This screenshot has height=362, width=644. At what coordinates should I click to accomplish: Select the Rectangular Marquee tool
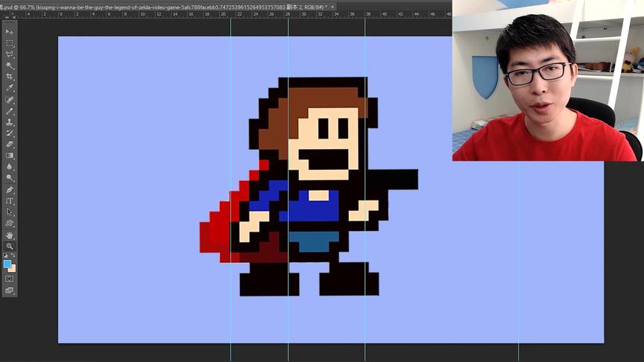[x=10, y=43]
